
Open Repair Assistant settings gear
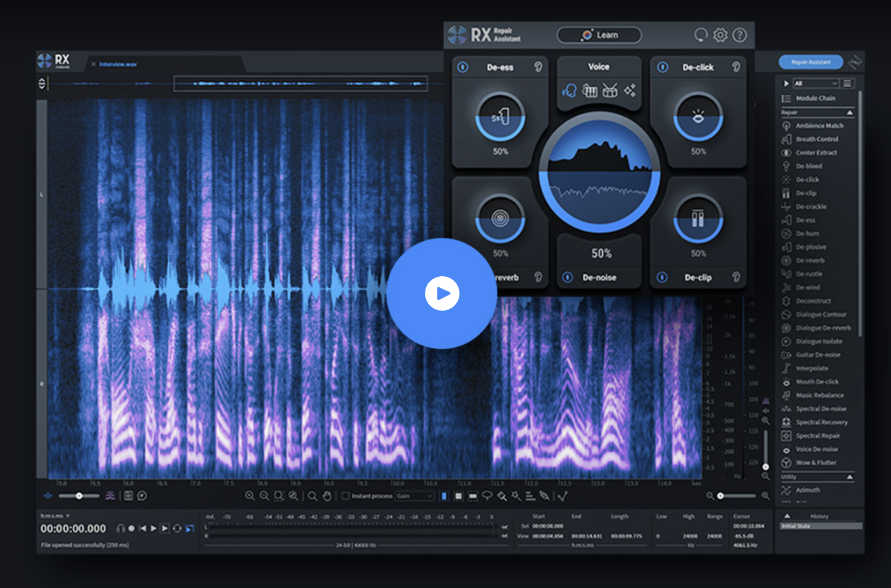click(720, 36)
